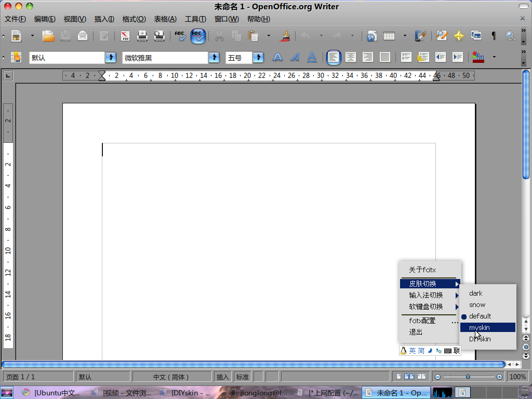Select the Format Paintbrush icon

click(x=286, y=36)
